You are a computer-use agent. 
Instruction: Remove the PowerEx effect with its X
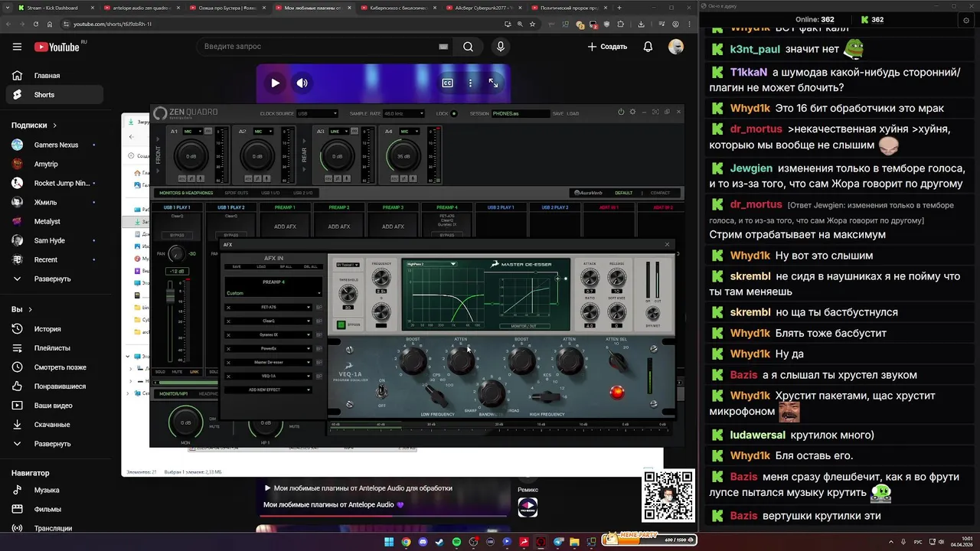pyautogui.click(x=228, y=349)
